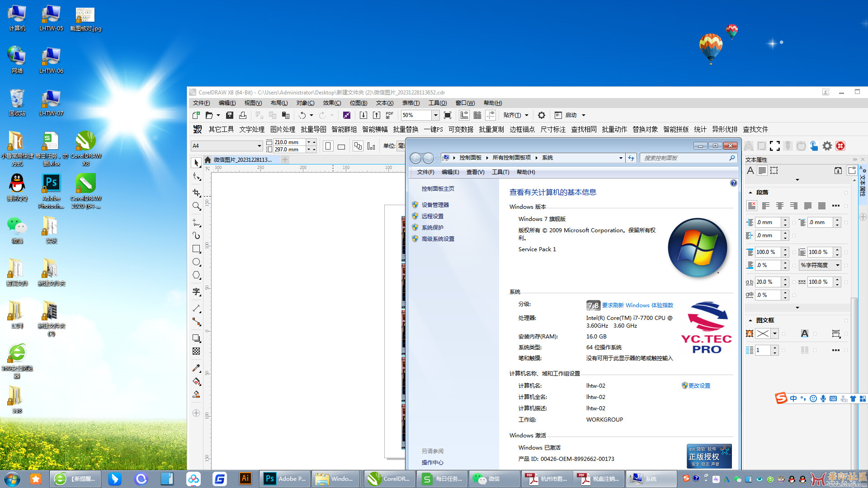Image resolution: width=868 pixels, height=488 pixels.
Task: Open the 回收站 desktop icon
Action: click(x=17, y=102)
